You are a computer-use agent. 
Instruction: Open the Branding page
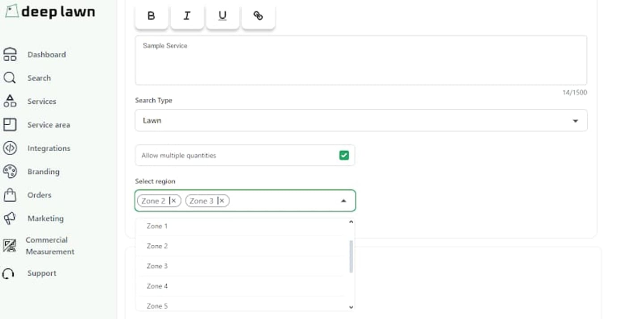[x=43, y=171]
